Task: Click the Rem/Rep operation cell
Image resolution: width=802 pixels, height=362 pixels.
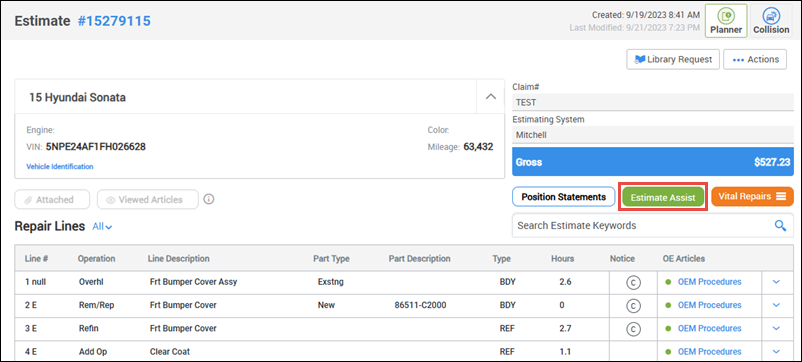Action: [97, 305]
